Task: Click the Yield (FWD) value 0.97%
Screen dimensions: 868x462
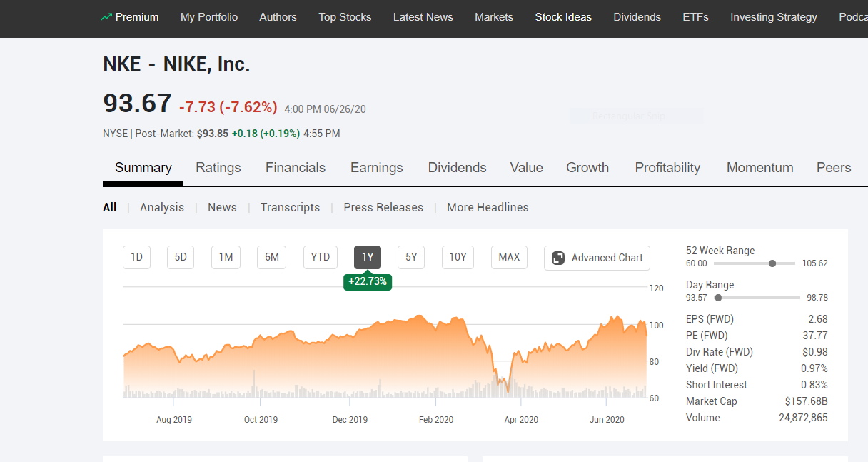Action: point(814,368)
